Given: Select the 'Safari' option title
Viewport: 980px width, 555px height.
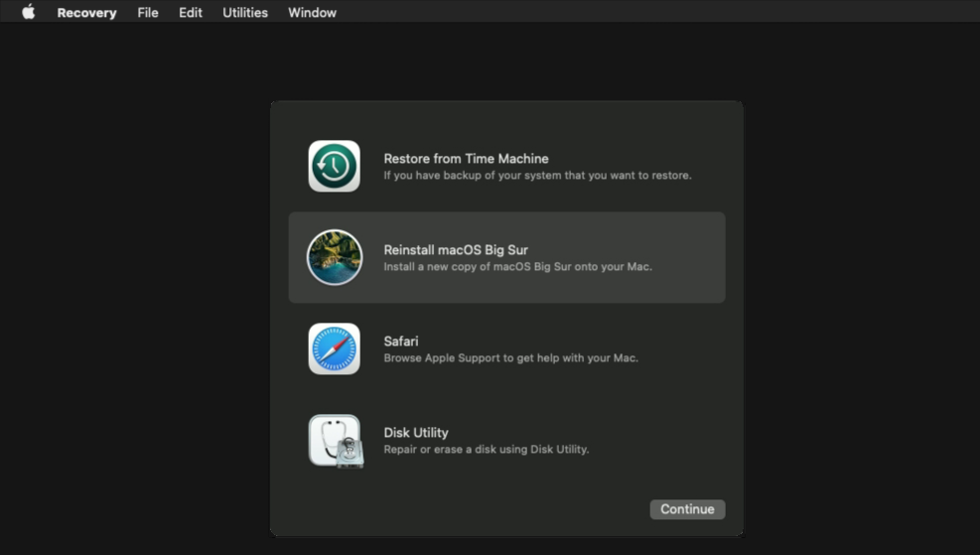Looking at the screenshot, I should coord(401,342).
